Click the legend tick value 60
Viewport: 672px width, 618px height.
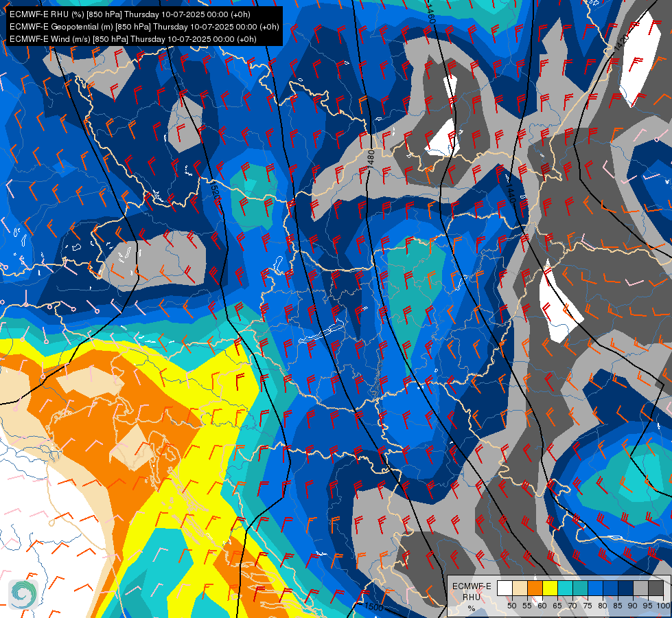[x=542, y=606]
